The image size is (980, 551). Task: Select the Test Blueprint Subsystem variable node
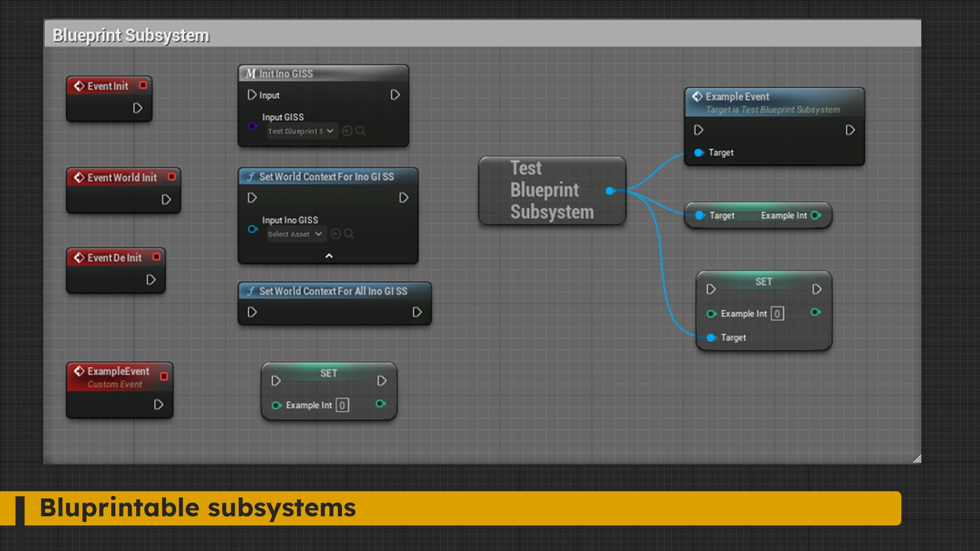click(552, 190)
